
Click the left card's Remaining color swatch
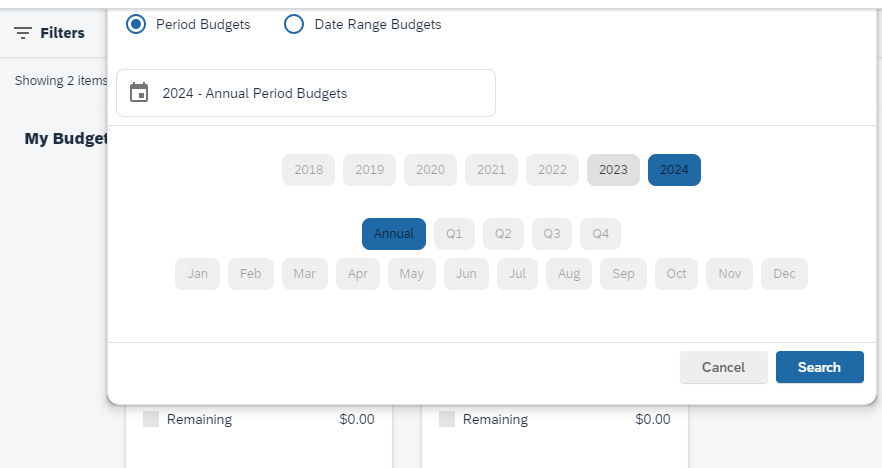pyautogui.click(x=151, y=419)
